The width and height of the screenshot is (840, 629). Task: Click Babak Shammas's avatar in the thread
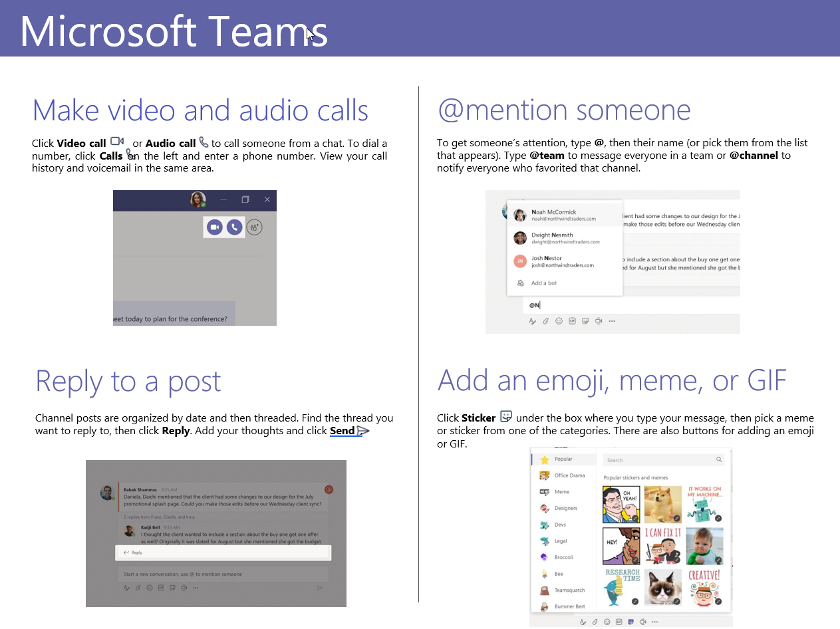click(107, 493)
